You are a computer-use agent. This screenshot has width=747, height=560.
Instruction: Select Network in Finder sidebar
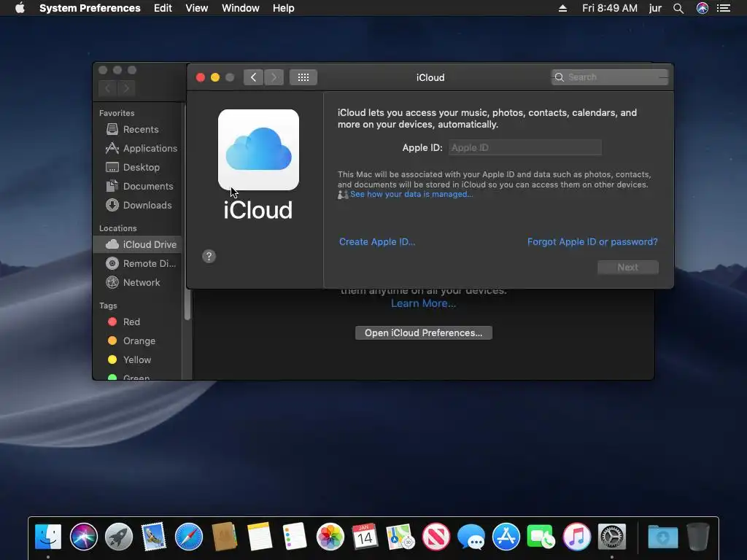138,282
